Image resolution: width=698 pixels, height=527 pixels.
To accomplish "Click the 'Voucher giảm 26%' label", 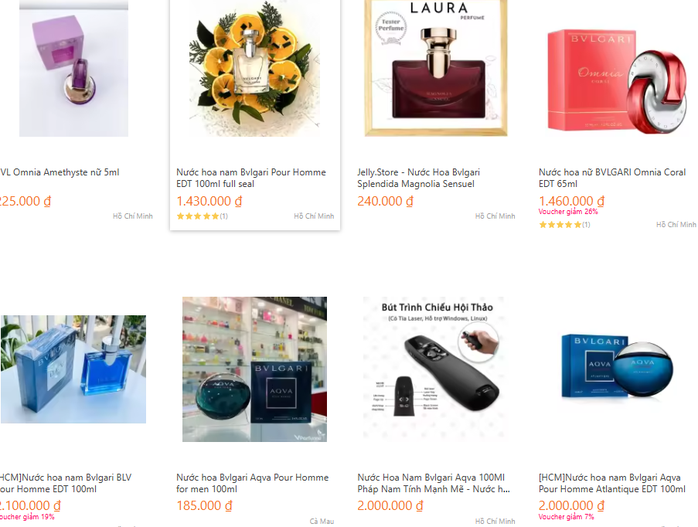I will tap(568, 211).
